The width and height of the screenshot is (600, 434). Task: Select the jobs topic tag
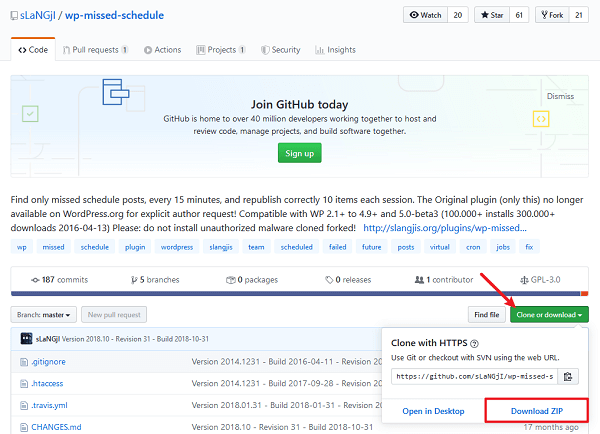click(x=503, y=247)
